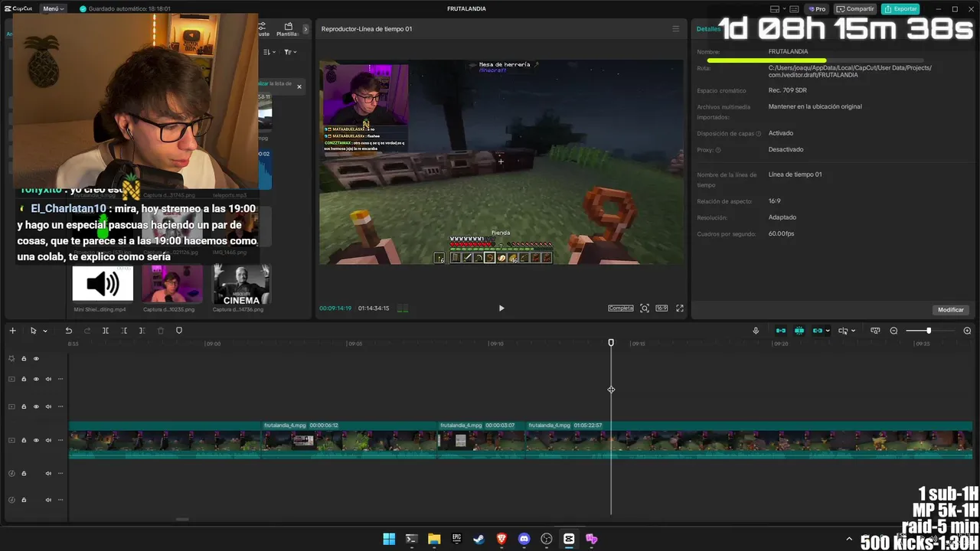Mute the bottom audio track
This screenshot has height=551, width=980.
click(x=48, y=500)
